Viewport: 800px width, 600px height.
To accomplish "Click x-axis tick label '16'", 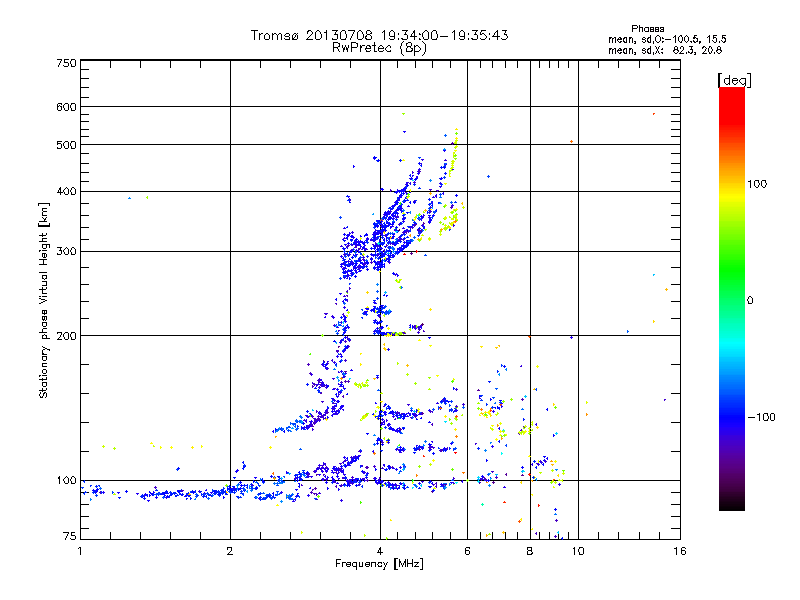I will coord(680,551).
